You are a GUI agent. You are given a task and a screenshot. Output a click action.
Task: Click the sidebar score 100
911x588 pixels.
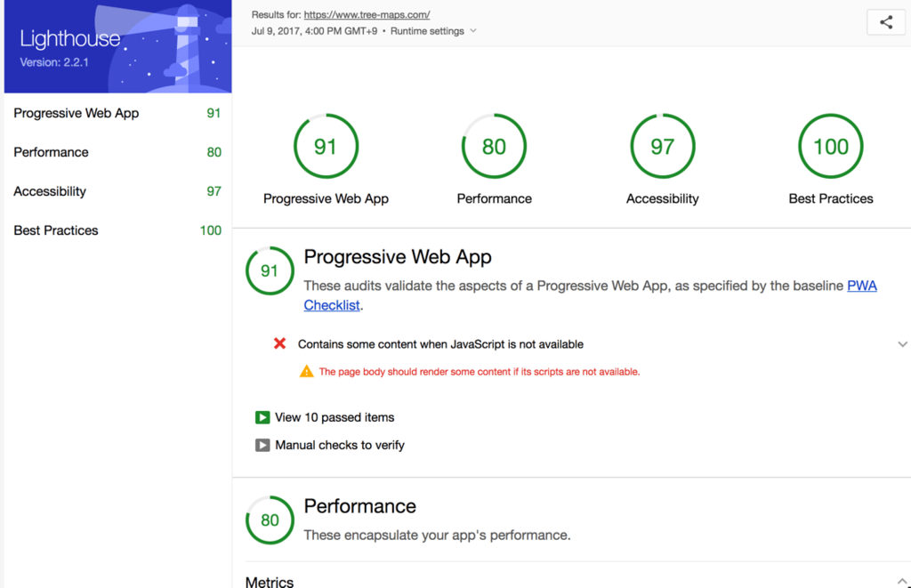click(x=210, y=230)
